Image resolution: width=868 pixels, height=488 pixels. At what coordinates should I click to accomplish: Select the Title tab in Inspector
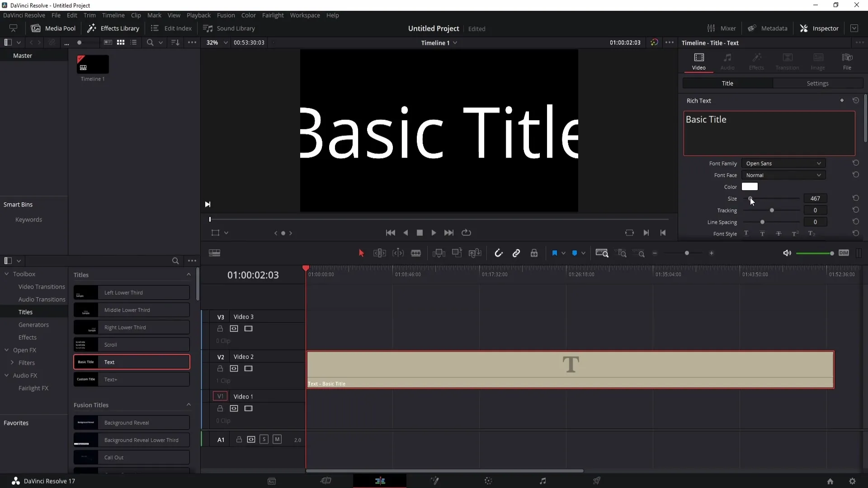[728, 83]
